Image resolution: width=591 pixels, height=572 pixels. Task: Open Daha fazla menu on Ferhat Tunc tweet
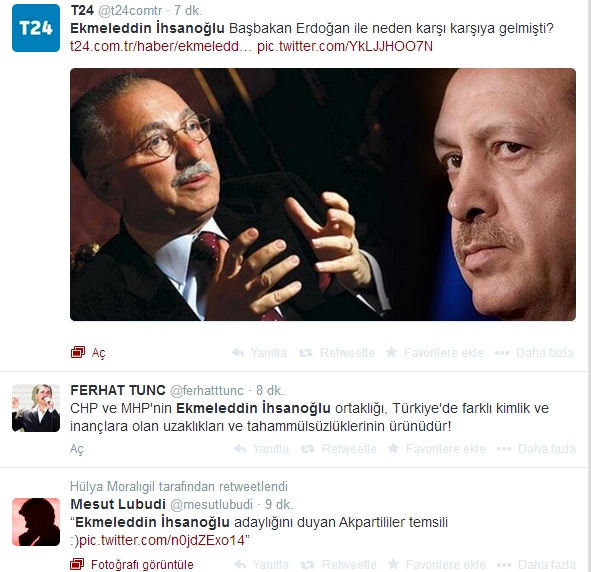[x=536, y=449]
